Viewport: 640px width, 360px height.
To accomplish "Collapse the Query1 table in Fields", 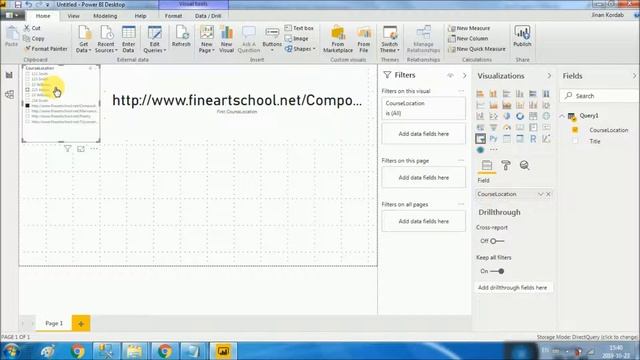I will [562, 116].
